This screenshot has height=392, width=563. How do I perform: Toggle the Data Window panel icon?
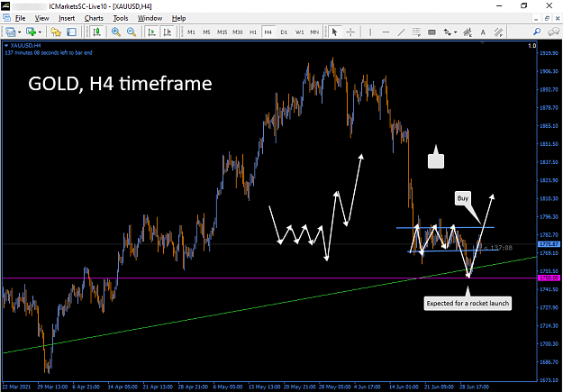(x=71, y=32)
